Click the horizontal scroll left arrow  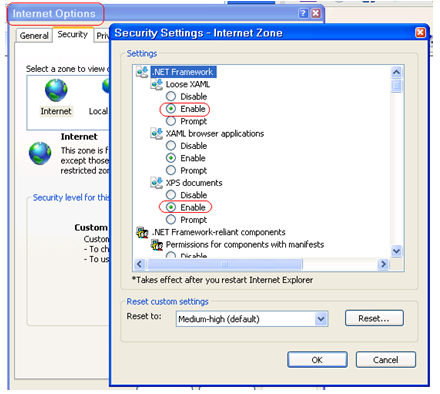click(x=140, y=264)
